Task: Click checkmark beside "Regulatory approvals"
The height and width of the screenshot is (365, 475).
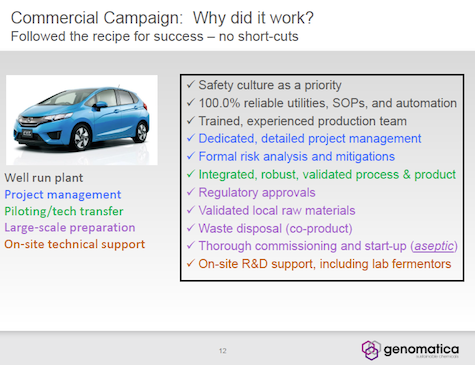Action: 191,192
